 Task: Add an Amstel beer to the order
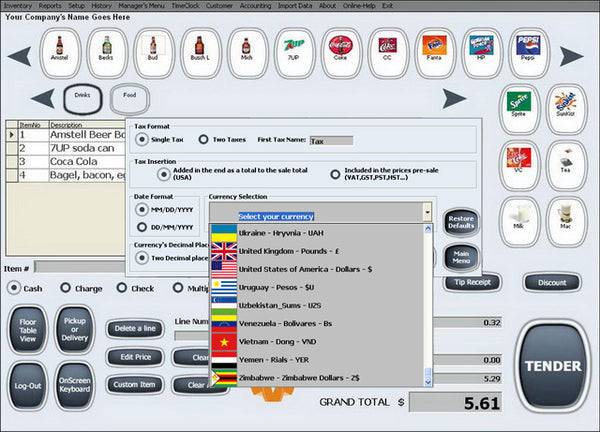(60, 53)
